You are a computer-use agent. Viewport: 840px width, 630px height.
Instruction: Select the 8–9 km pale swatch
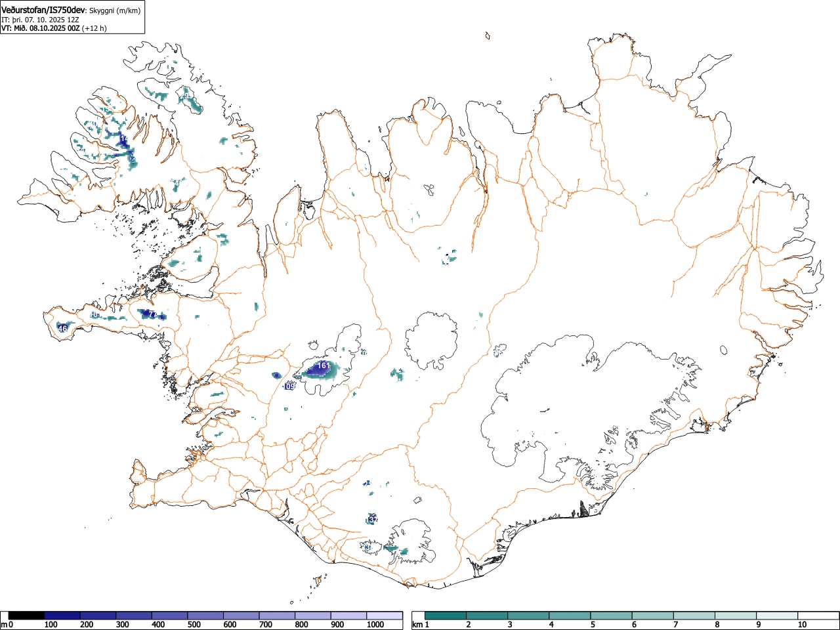coord(735,616)
